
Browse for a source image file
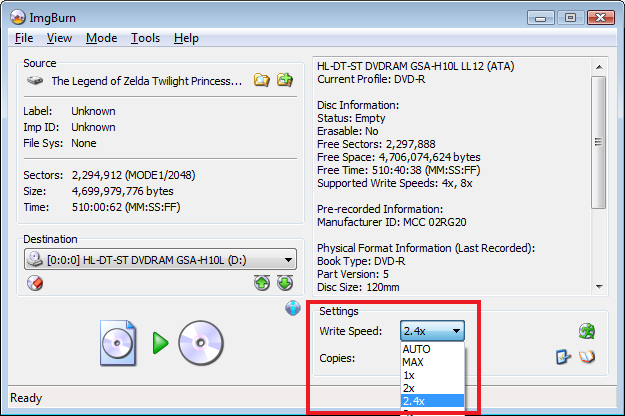point(262,80)
